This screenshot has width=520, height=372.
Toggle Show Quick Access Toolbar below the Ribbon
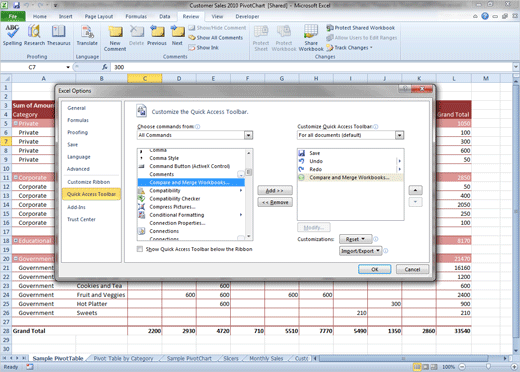tap(140, 249)
